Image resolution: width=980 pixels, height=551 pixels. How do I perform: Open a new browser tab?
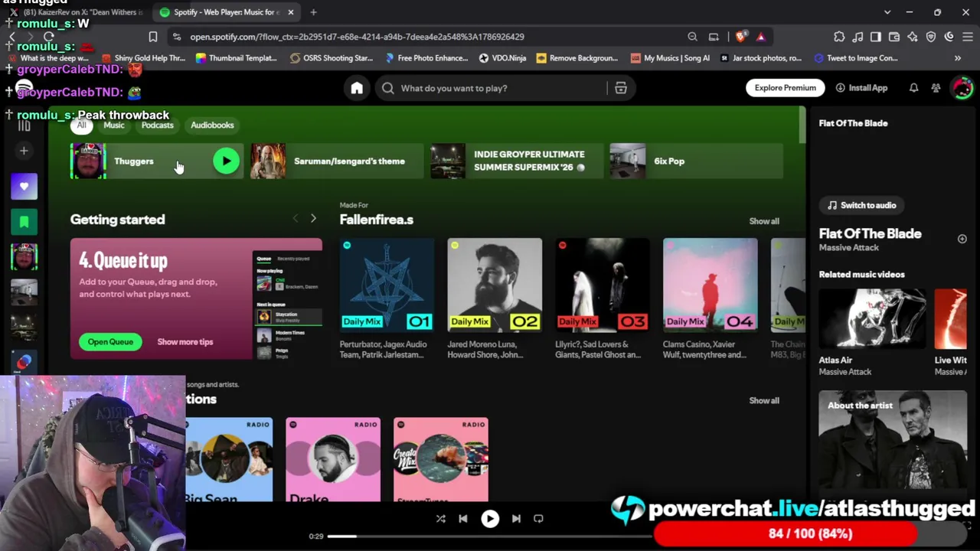313,12
